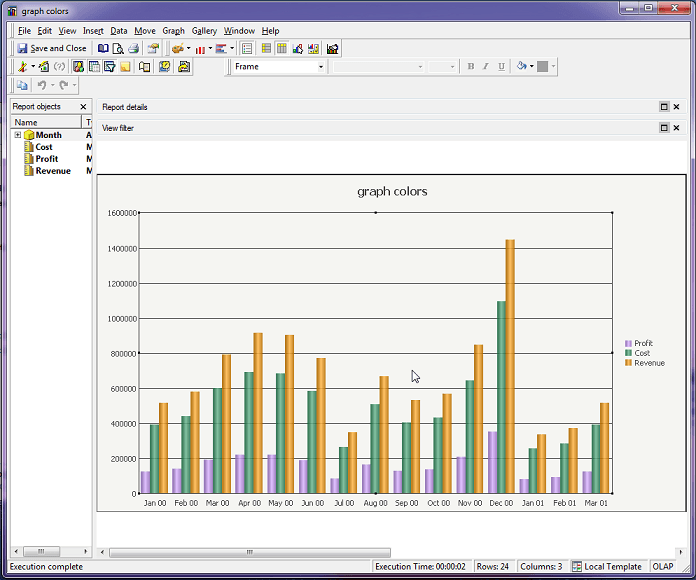
Task: Click the paint palette graph icon
Action: 177,48
